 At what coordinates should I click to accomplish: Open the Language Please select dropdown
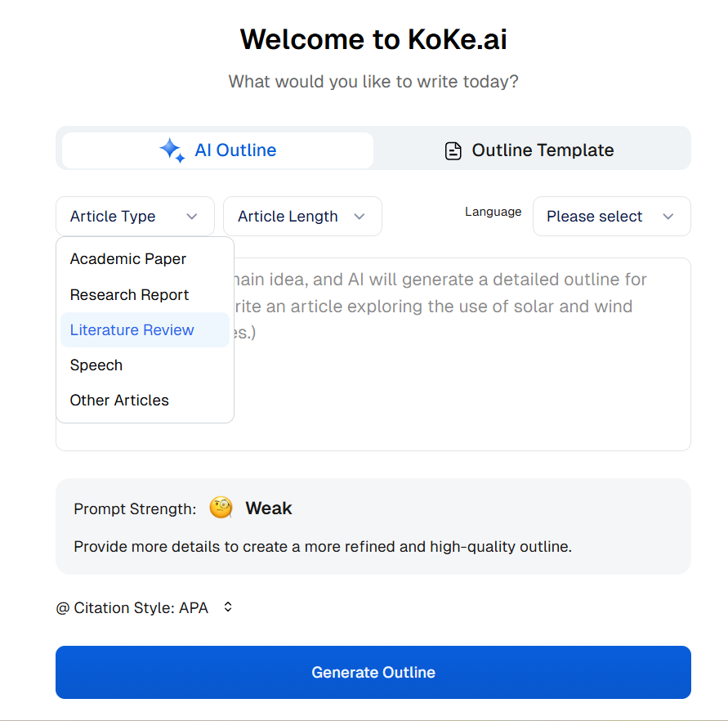[611, 217]
